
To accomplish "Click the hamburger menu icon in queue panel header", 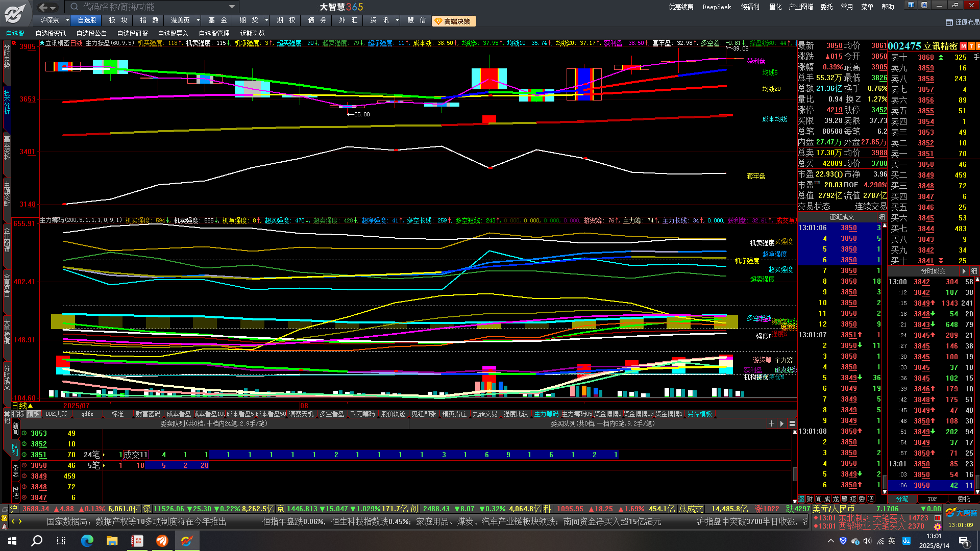I will [792, 423].
